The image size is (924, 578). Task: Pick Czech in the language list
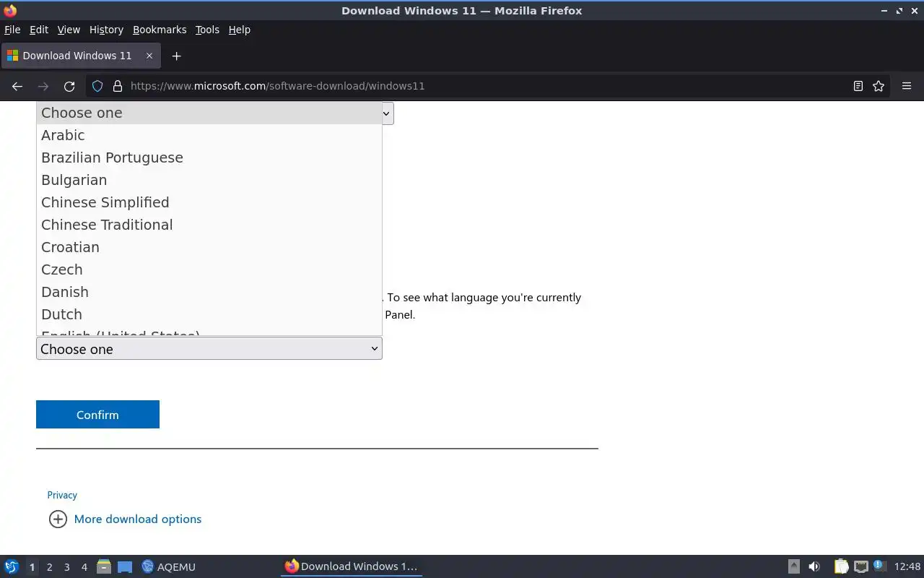click(209, 269)
